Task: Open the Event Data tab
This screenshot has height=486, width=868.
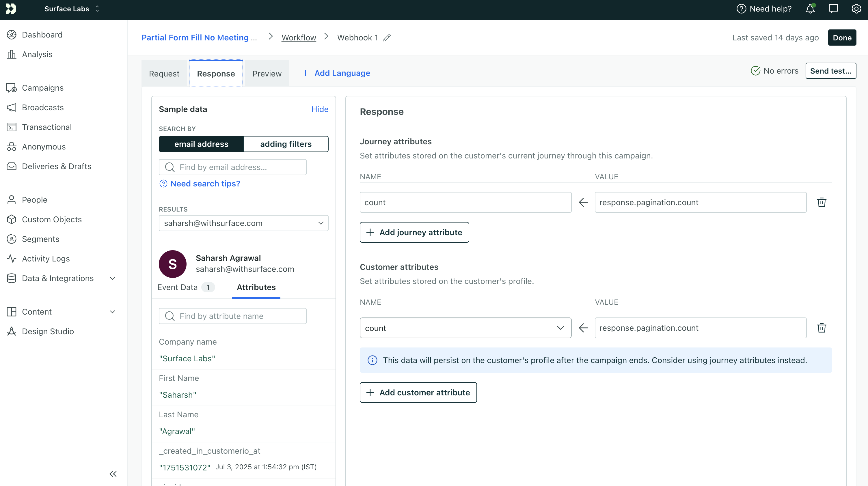Action: (177, 287)
